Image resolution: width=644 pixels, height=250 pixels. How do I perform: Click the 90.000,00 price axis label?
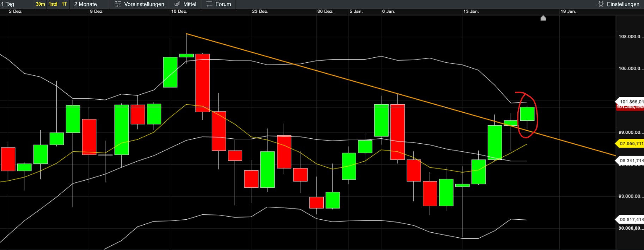(631, 228)
